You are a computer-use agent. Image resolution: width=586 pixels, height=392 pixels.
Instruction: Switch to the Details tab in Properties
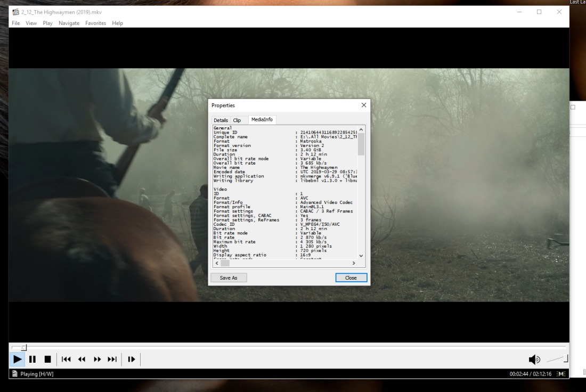click(221, 120)
